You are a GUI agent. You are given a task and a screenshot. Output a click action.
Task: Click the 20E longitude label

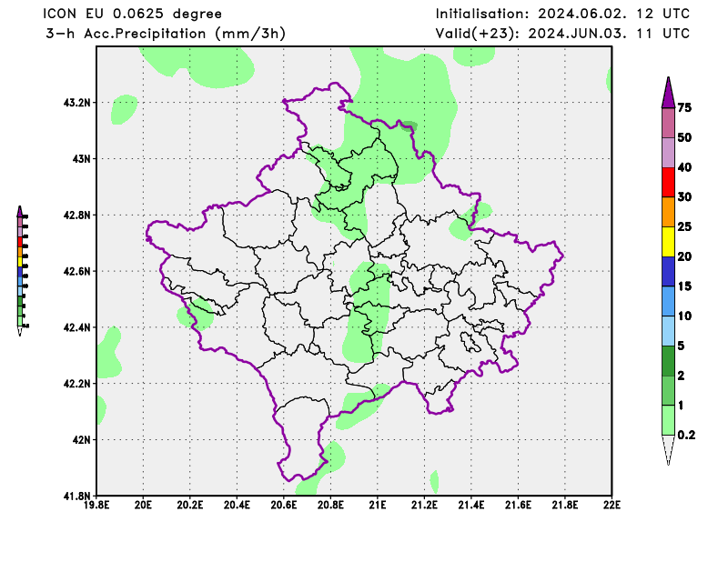143,505
